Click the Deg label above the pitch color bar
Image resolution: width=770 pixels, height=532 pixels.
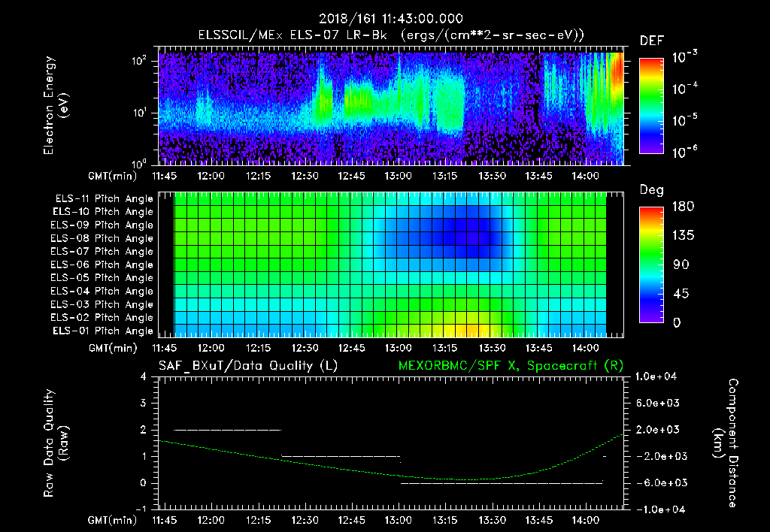point(652,190)
